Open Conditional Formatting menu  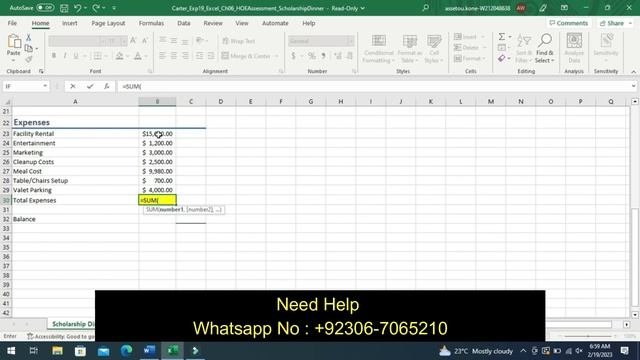378,49
